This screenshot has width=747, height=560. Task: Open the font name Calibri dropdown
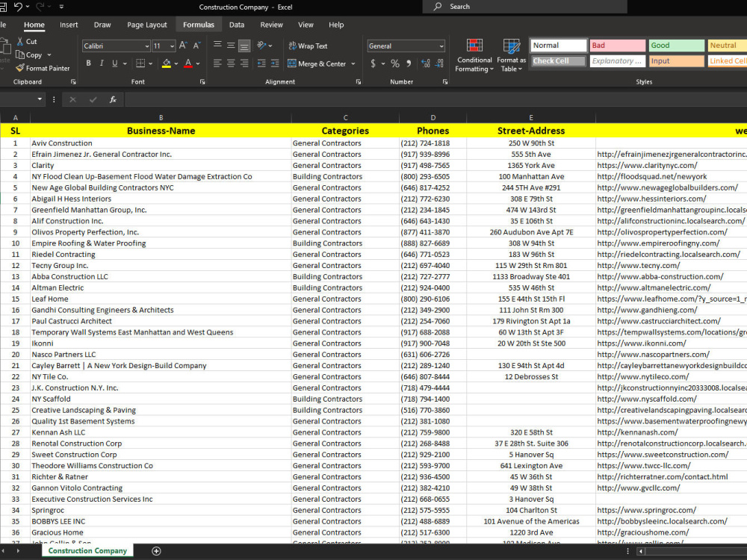146,46
